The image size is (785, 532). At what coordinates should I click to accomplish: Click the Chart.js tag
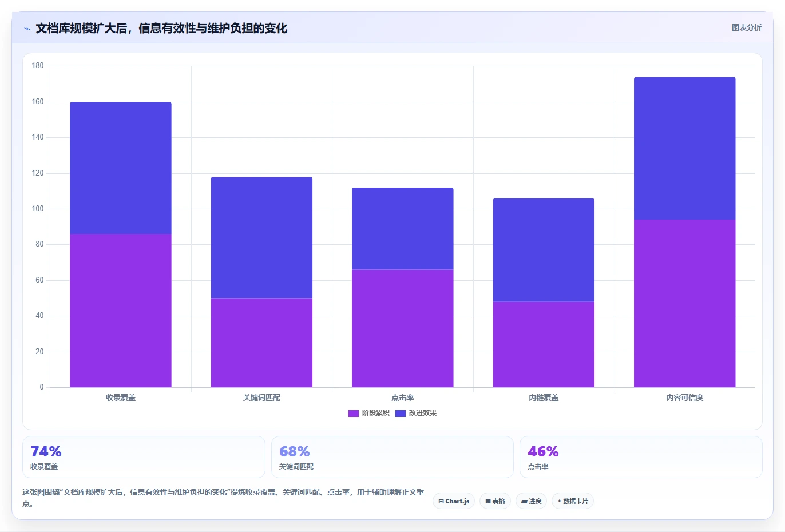(x=454, y=501)
